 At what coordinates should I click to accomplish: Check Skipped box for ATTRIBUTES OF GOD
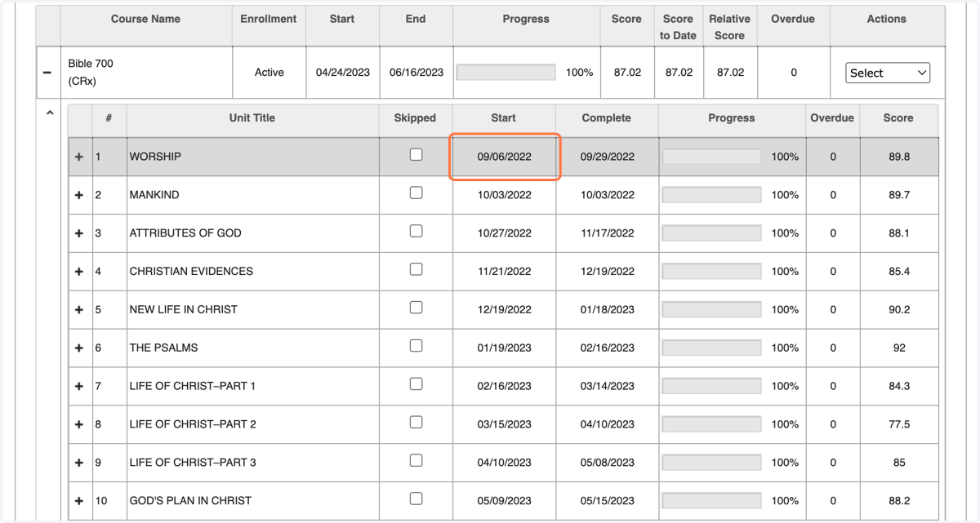click(416, 231)
